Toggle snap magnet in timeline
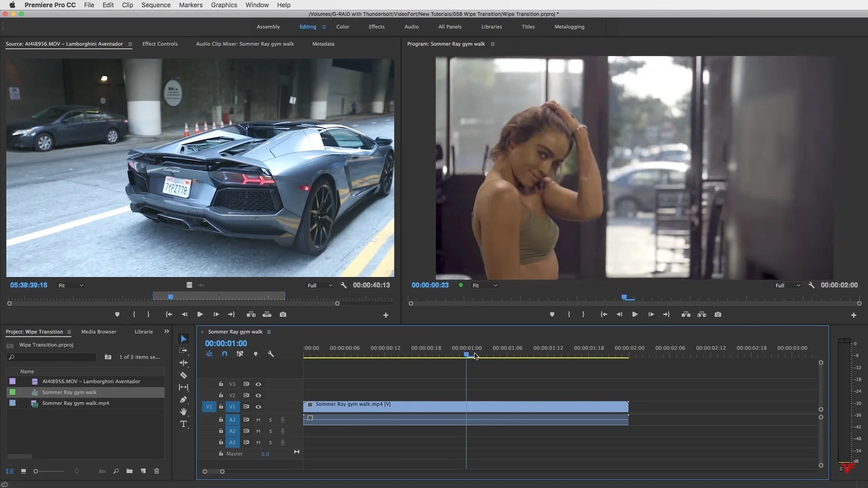The height and width of the screenshot is (488, 868). pos(225,354)
